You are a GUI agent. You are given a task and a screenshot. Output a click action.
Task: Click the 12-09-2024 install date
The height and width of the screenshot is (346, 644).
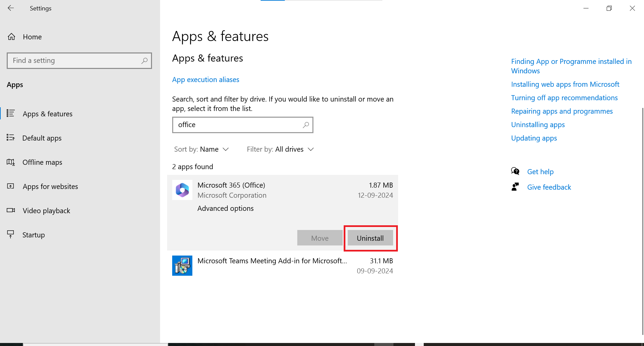click(x=375, y=195)
